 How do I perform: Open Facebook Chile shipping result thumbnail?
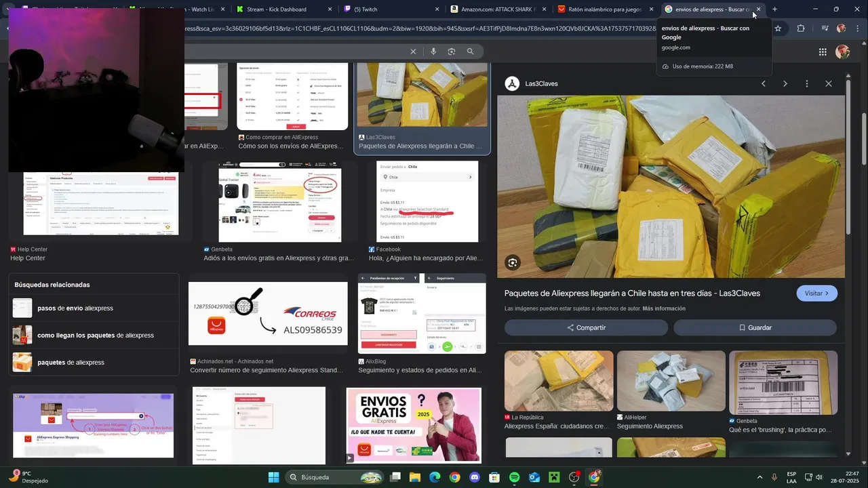click(427, 201)
